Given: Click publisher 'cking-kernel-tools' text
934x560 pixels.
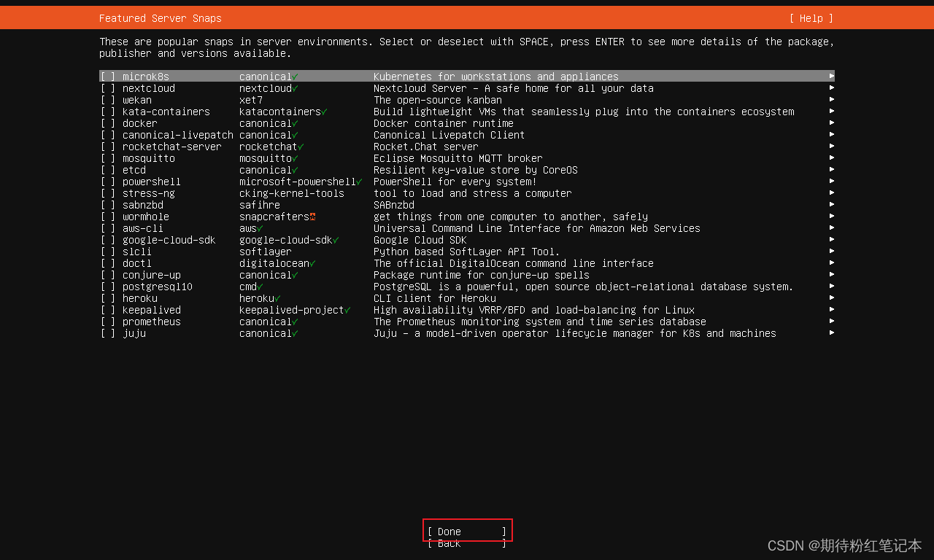Looking at the screenshot, I should pyautogui.click(x=292, y=193).
